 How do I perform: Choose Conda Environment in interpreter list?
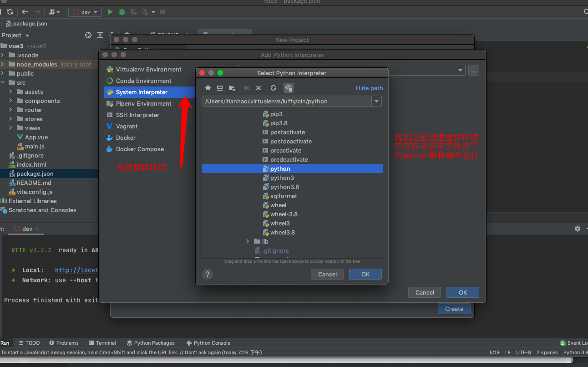(143, 81)
